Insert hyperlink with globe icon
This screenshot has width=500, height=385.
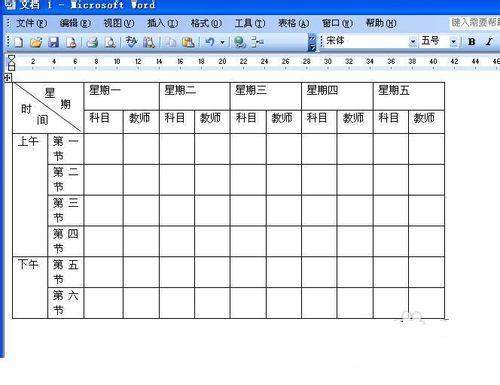coord(239,42)
